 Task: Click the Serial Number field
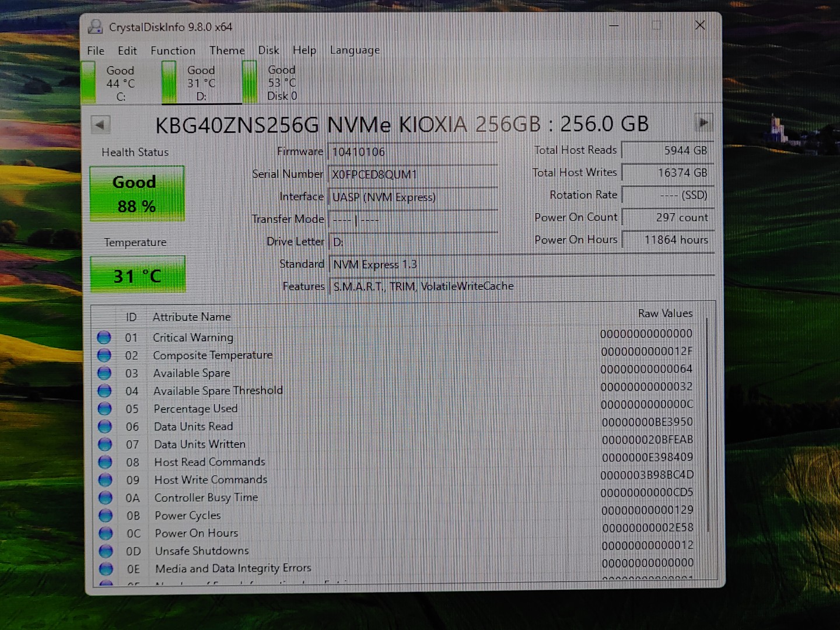pos(413,174)
